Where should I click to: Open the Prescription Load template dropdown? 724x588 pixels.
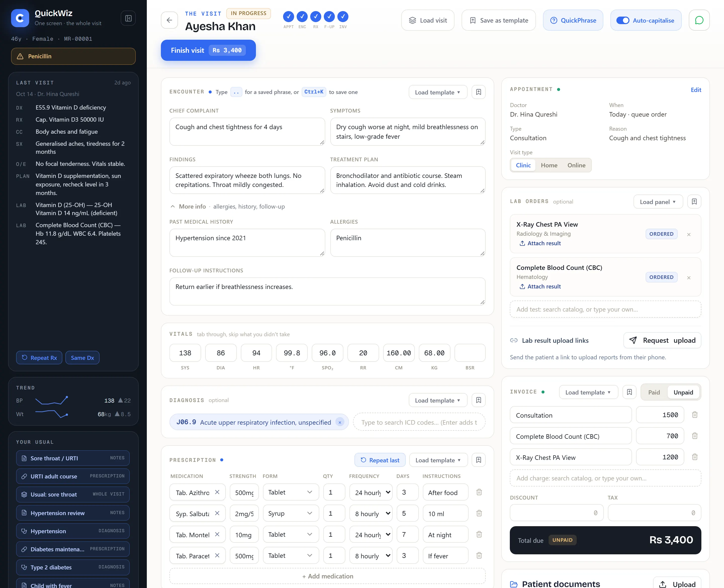click(x=438, y=460)
